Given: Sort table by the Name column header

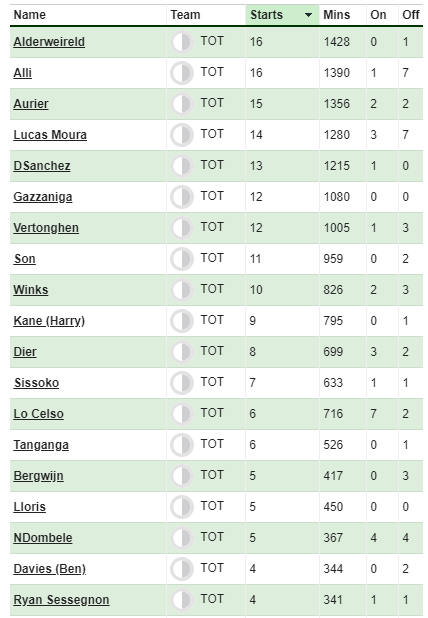Looking at the screenshot, I should click(x=30, y=15).
